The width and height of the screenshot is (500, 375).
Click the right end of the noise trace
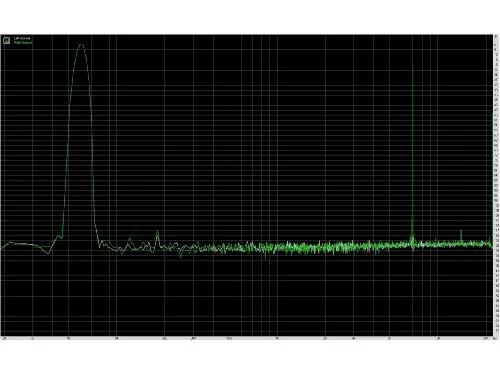pos(492,244)
